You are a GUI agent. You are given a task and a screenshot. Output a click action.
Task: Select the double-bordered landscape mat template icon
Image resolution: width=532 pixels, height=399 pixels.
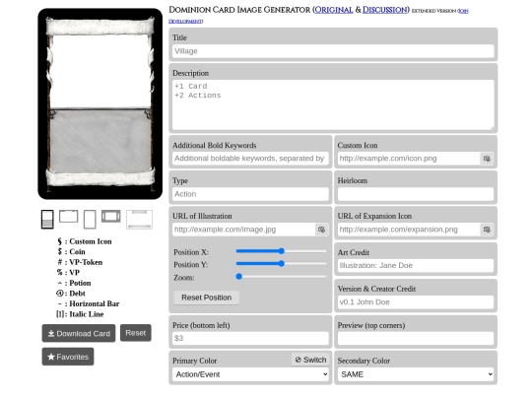click(111, 216)
